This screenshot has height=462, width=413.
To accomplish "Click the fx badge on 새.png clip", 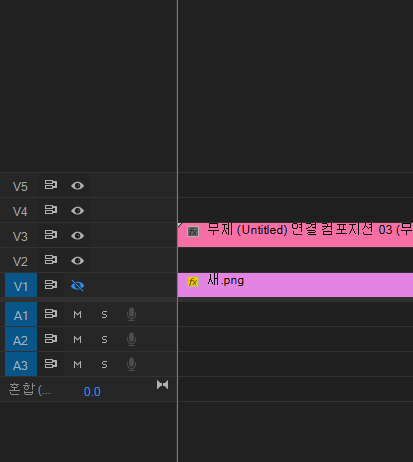I will coord(193,282).
